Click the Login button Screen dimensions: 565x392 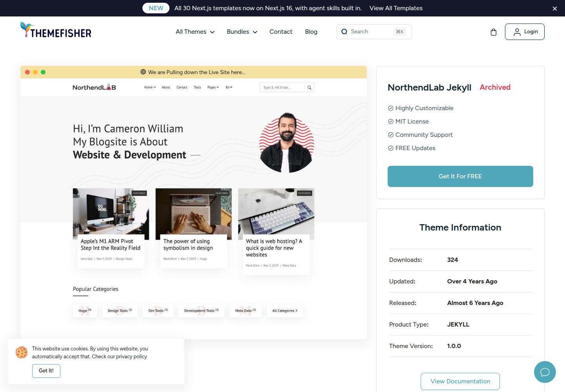coord(525,32)
